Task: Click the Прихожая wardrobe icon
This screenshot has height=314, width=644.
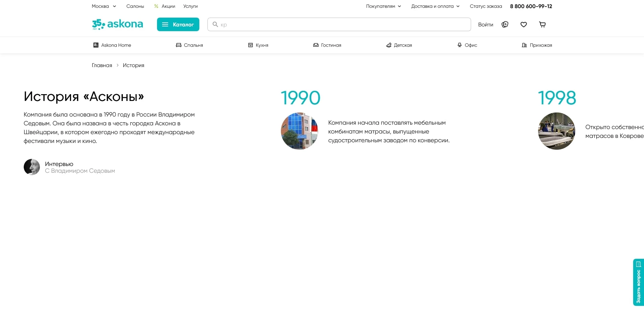Action: click(x=524, y=45)
